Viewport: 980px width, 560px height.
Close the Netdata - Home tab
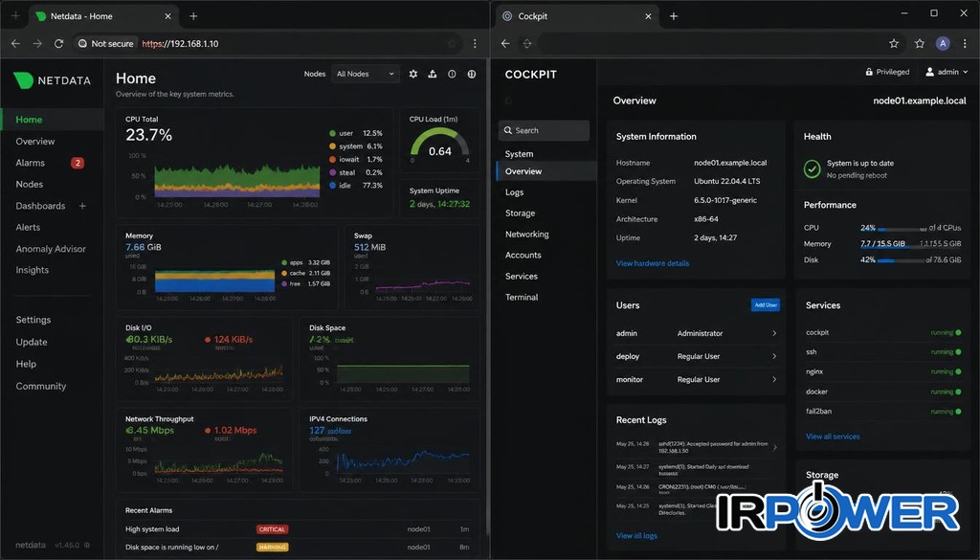click(168, 16)
